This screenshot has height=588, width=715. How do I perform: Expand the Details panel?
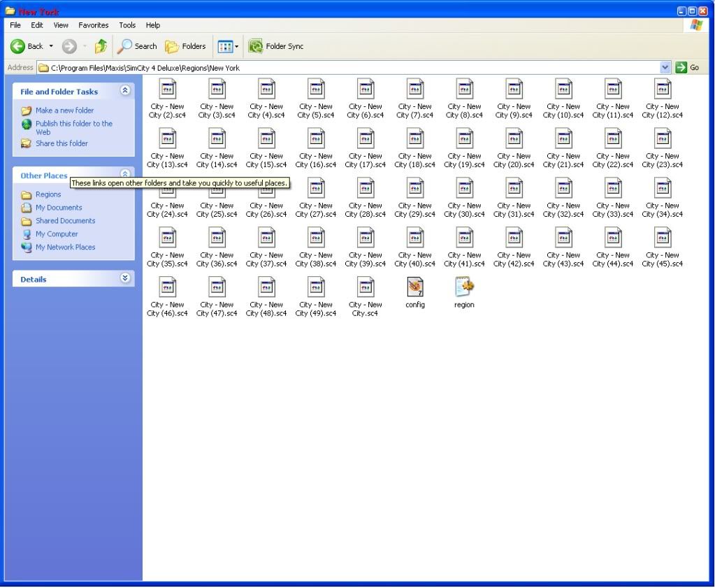[x=125, y=278]
